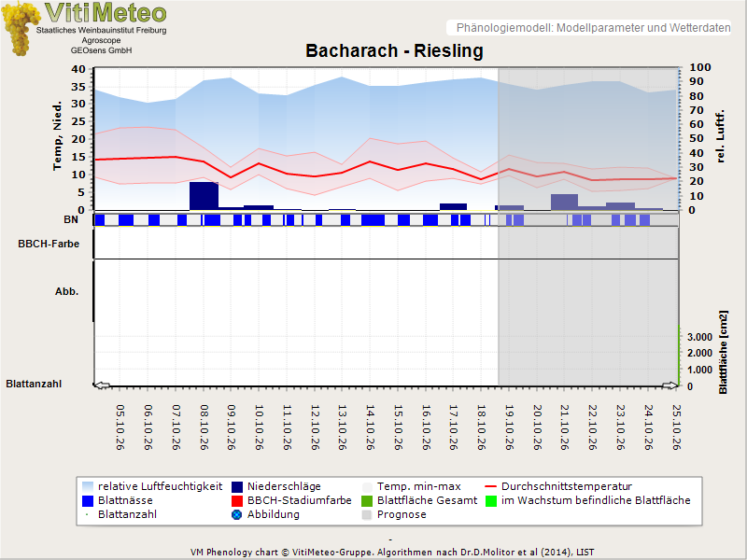Click the BN row label

(71, 219)
